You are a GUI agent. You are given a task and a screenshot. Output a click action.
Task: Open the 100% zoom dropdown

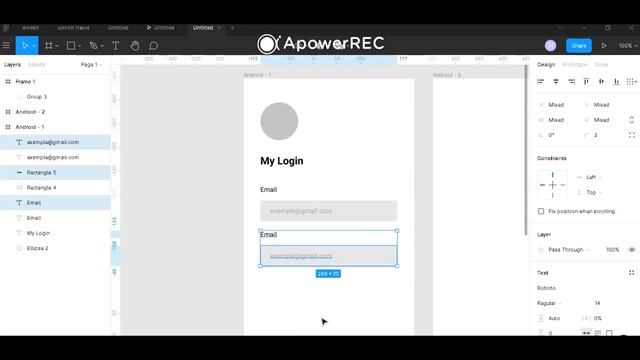click(x=627, y=46)
